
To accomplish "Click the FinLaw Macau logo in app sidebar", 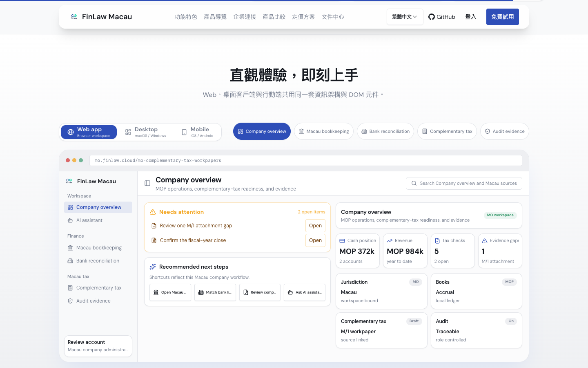I will [69, 181].
